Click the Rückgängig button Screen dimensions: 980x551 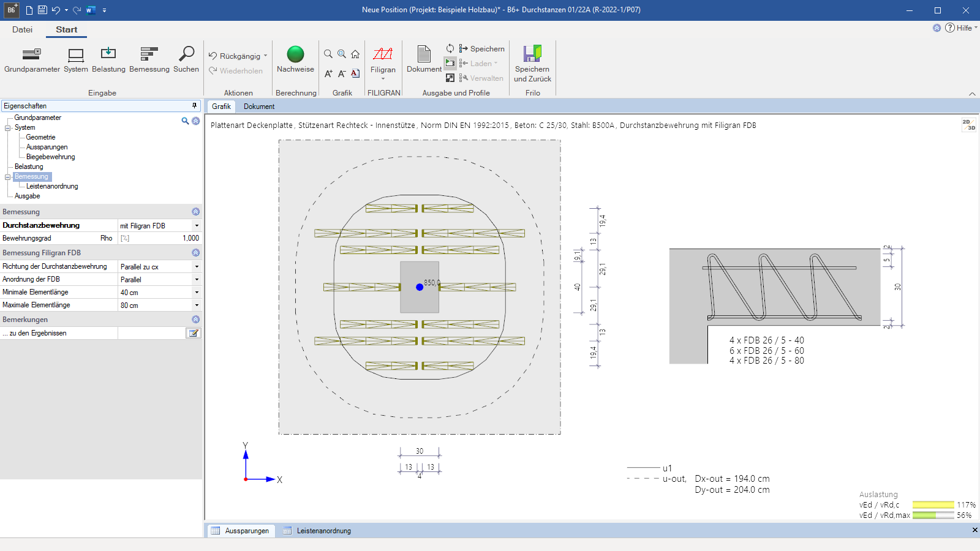[234, 56]
